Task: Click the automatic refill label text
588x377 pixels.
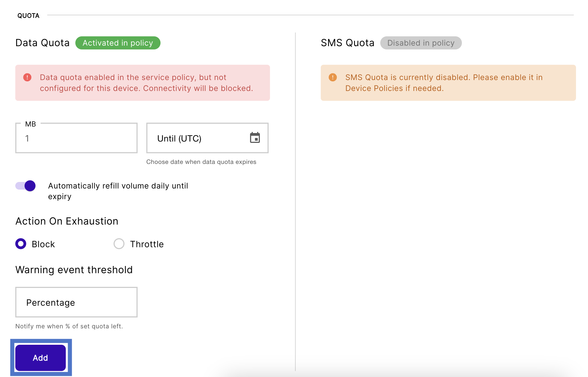Action: pos(118,191)
